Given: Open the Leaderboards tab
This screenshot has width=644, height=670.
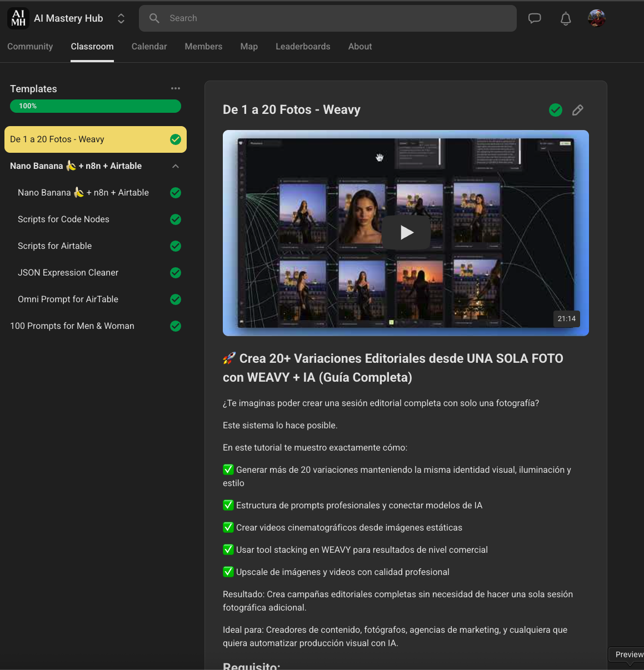Looking at the screenshot, I should pos(303,47).
